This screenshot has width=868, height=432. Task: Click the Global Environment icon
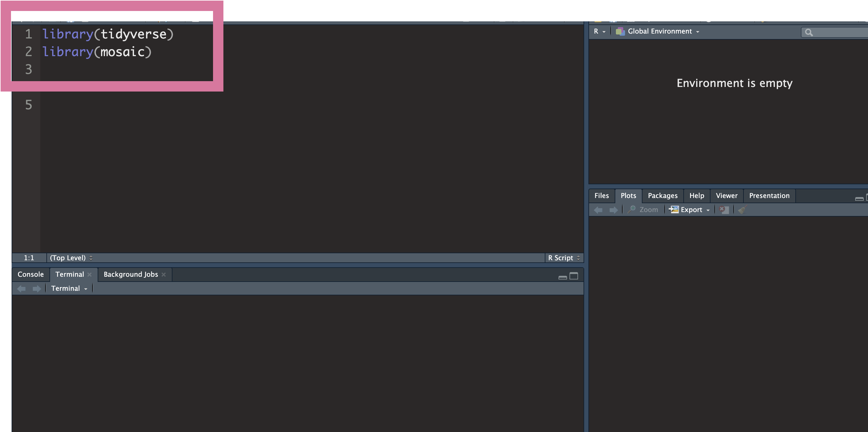coord(620,31)
